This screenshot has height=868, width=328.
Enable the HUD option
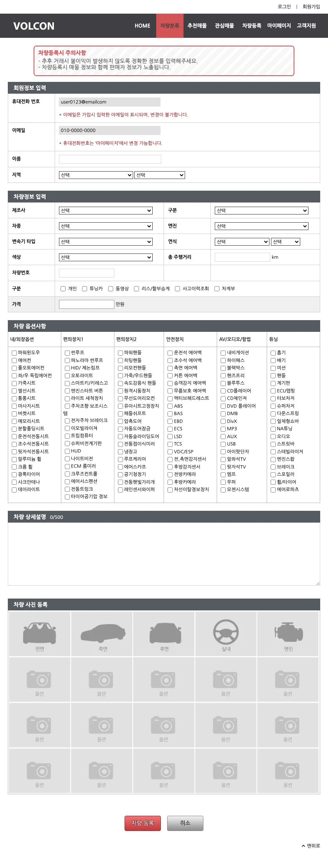[67, 451]
